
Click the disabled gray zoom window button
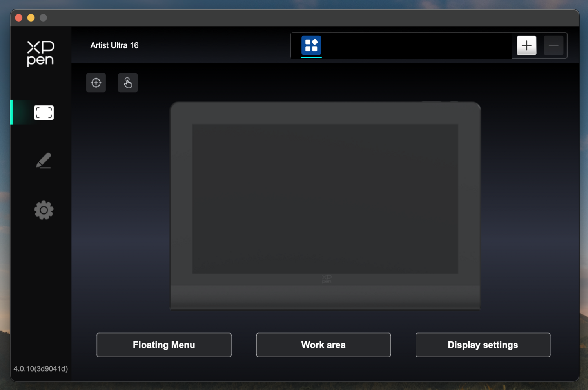pyautogui.click(x=44, y=18)
